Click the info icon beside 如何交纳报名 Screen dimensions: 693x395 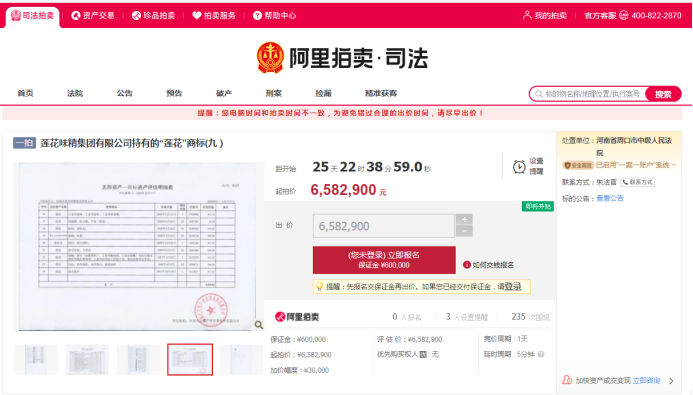tap(467, 265)
